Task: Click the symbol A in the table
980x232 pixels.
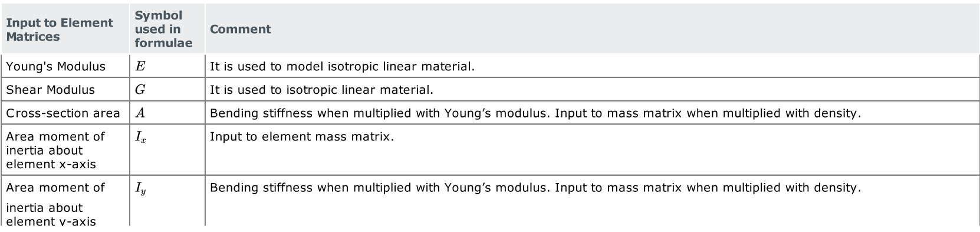Action: [140, 113]
